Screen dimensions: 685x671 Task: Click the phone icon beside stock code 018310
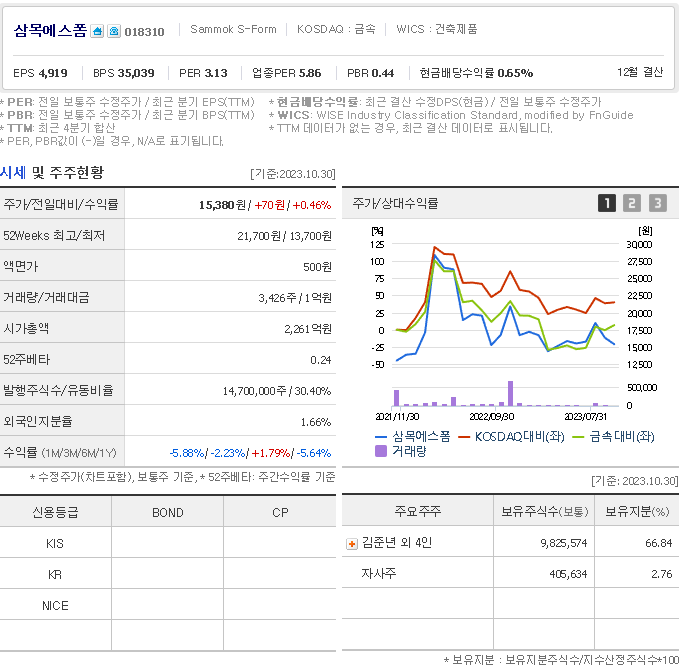tap(114, 31)
